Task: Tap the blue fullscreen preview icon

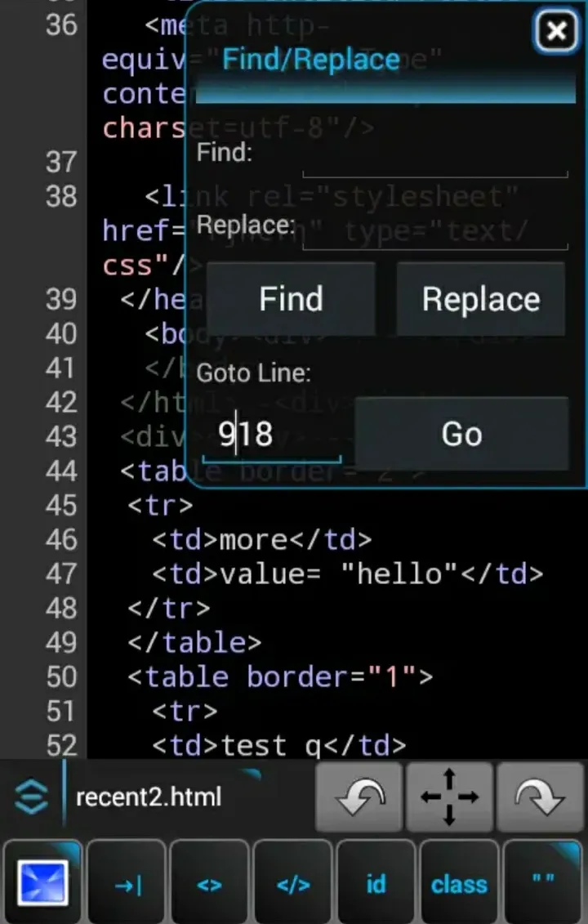Action: tap(42, 885)
